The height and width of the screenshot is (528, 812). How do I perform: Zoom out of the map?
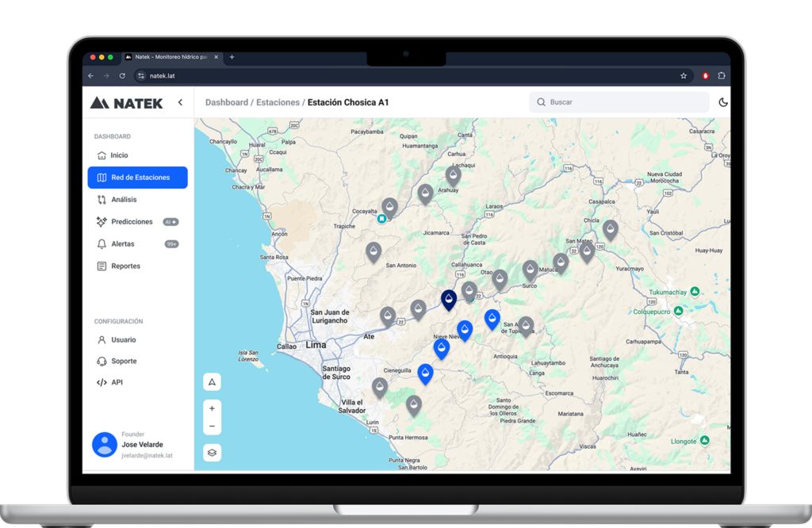(212, 427)
